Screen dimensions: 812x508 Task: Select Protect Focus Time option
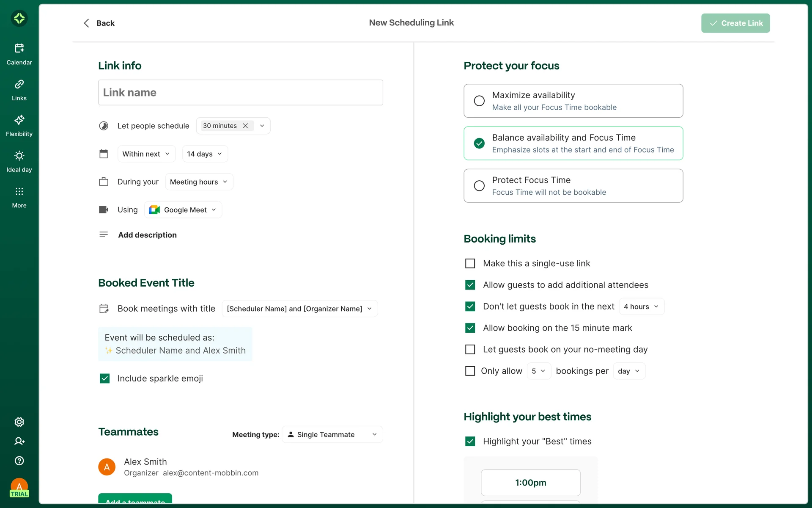(479, 186)
